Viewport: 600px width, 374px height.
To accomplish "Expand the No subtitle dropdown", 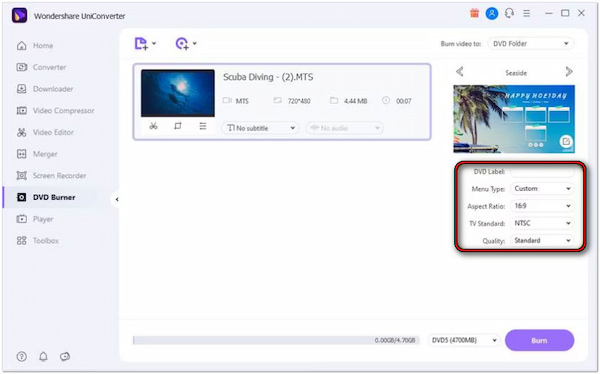I will [x=260, y=128].
